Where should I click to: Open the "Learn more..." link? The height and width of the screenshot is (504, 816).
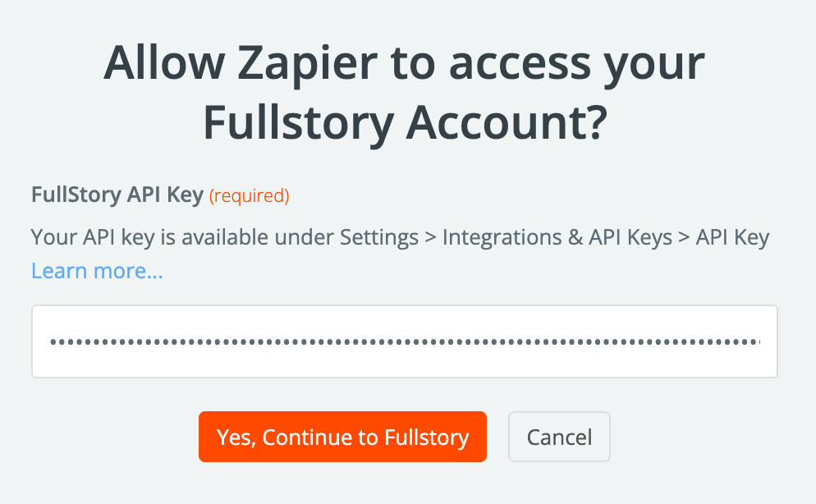point(97,271)
